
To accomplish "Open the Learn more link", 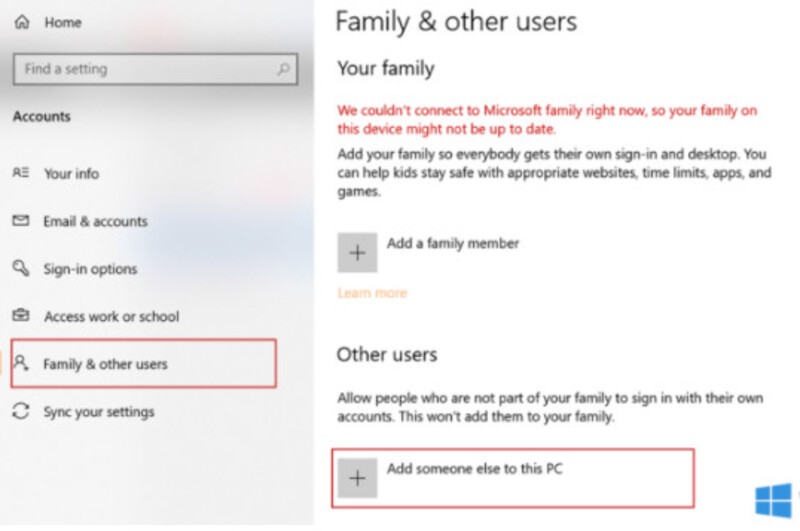I will tap(372, 293).
